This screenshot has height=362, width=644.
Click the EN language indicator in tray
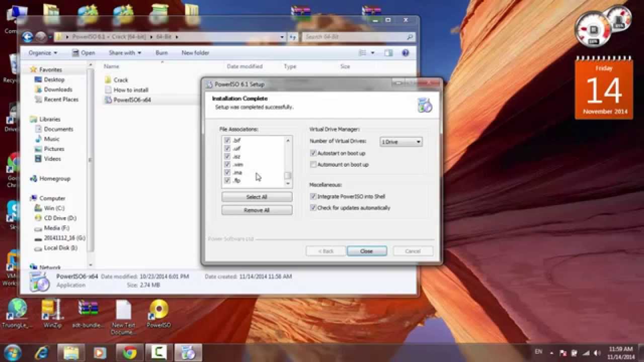[x=538, y=351]
